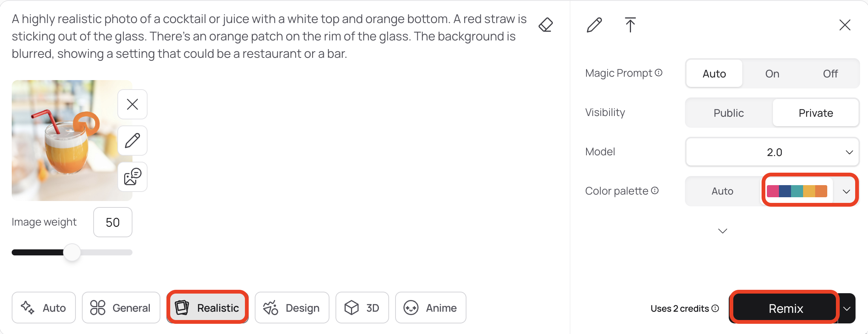Turn Magic Prompt Off

(x=830, y=74)
